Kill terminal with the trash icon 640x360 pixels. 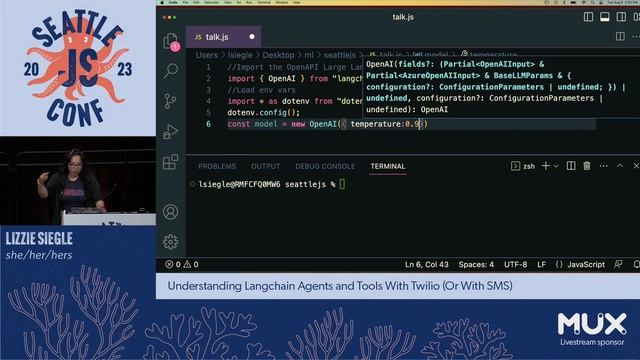coord(587,166)
